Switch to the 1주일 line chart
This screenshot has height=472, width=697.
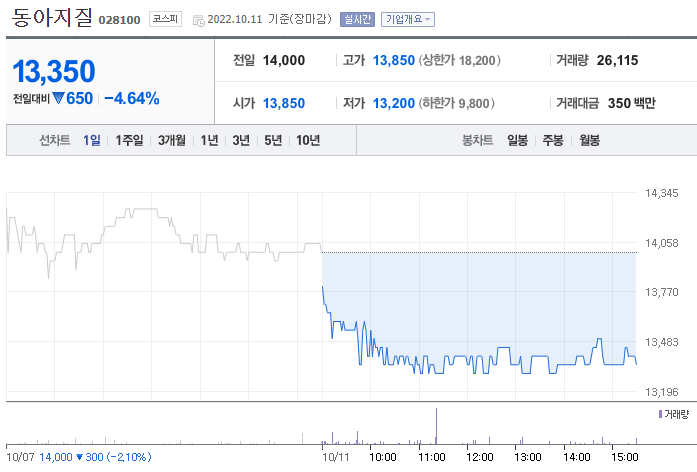tap(129, 140)
